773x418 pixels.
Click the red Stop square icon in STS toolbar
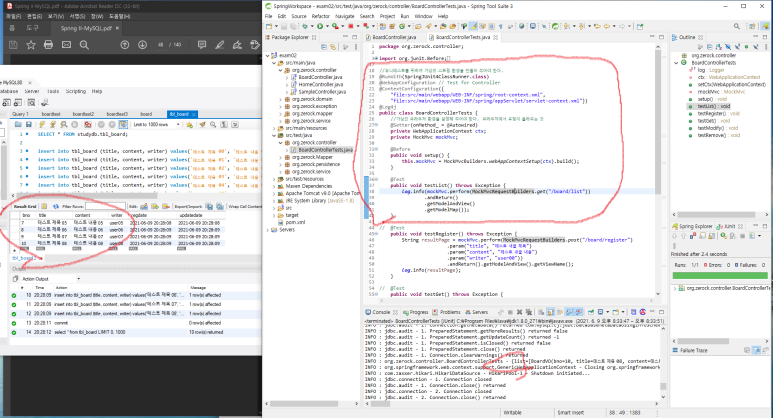[x=351, y=26]
